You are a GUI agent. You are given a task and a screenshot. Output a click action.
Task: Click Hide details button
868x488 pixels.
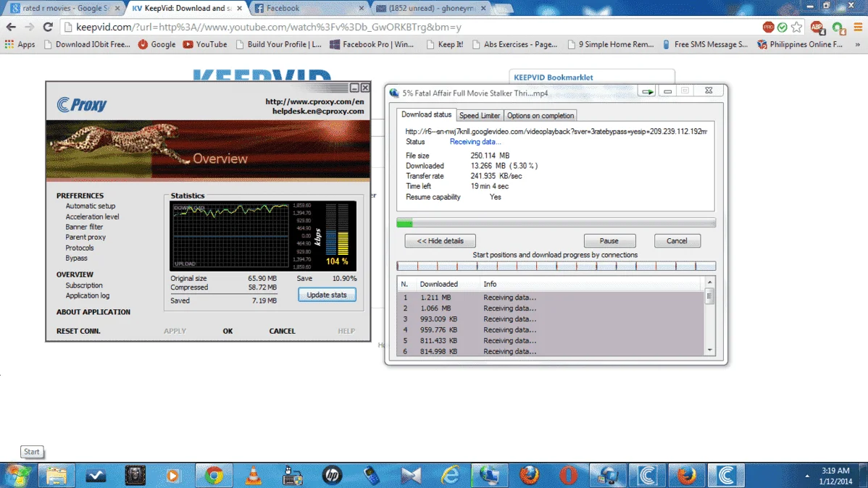coord(440,240)
